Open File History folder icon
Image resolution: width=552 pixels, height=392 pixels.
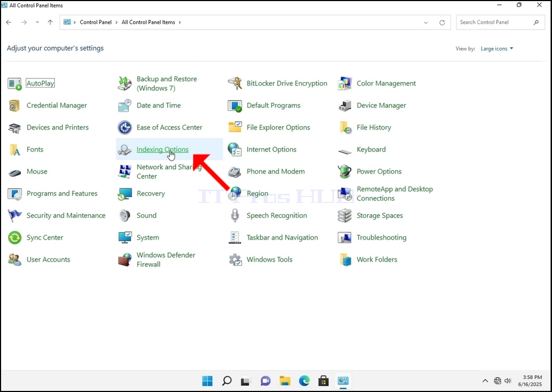click(345, 127)
